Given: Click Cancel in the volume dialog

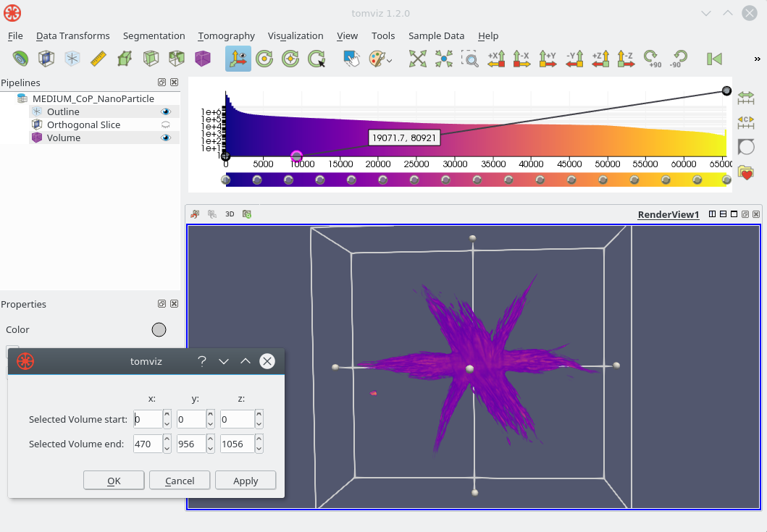Looking at the screenshot, I should pos(180,481).
